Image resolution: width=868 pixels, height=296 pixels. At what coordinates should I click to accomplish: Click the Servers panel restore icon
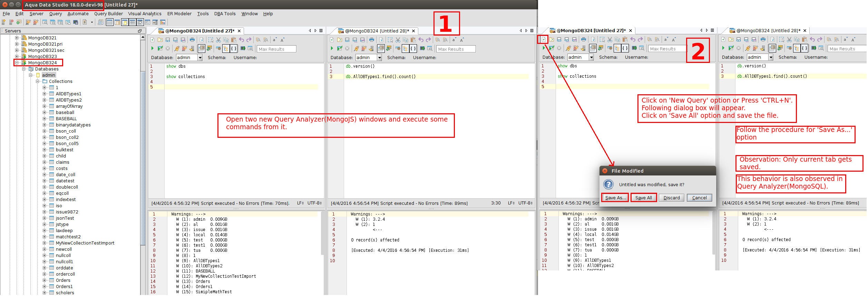140,31
